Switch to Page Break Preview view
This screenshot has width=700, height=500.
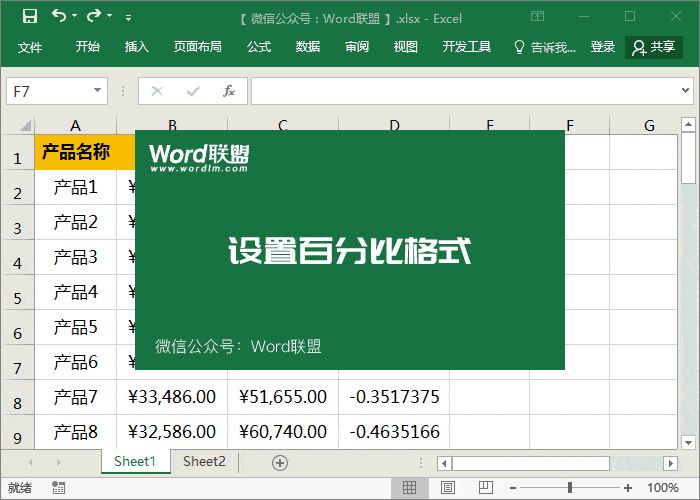coord(485,488)
